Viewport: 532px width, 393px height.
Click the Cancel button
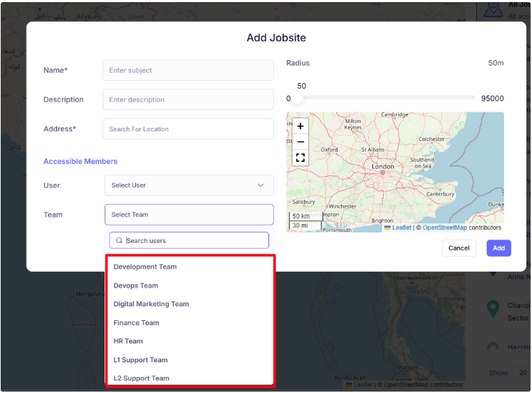click(x=459, y=249)
